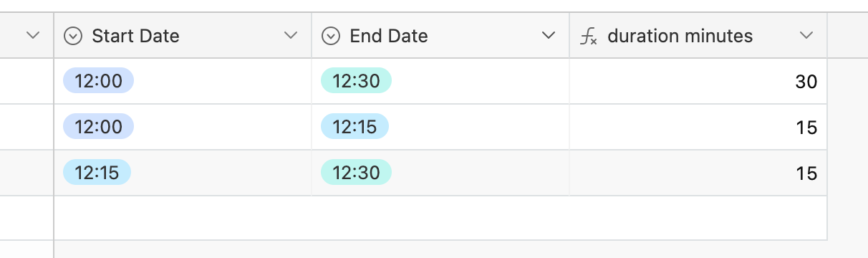868x258 pixels.
Task: Select the Start Date column header
Action: point(183,36)
